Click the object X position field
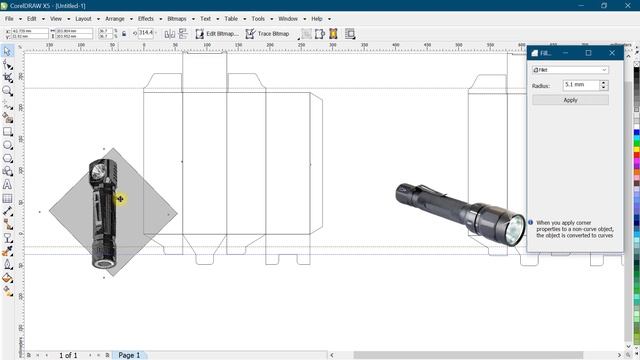The height and width of the screenshot is (360, 640). pos(30,31)
